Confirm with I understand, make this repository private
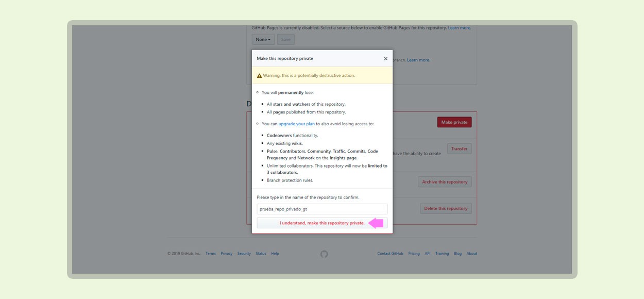Screen dimensions: 644x299 [x=322, y=223]
